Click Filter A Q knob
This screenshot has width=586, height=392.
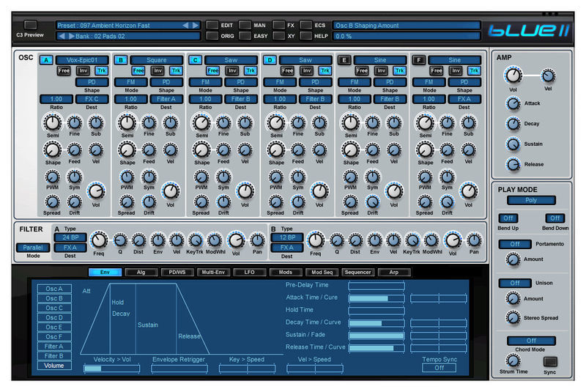point(120,240)
